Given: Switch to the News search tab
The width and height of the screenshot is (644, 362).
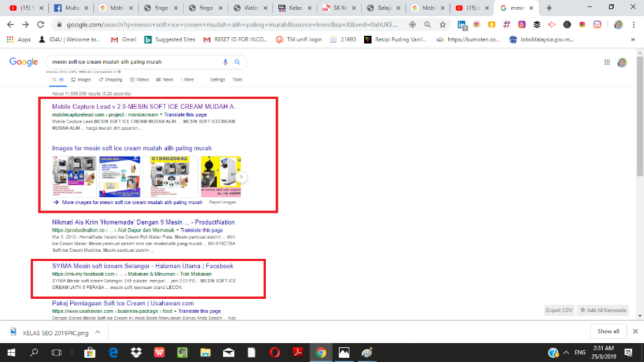Looking at the screenshot, I should click(x=165, y=80).
